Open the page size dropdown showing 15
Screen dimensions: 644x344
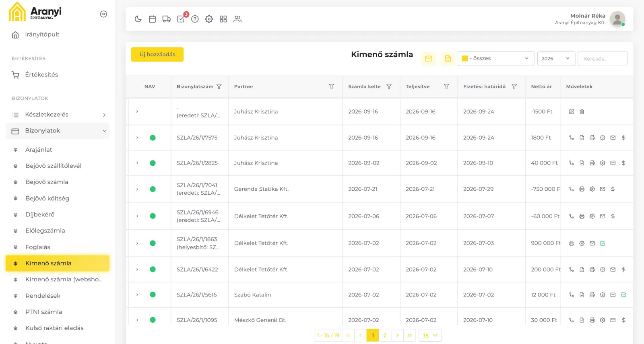click(x=430, y=335)
